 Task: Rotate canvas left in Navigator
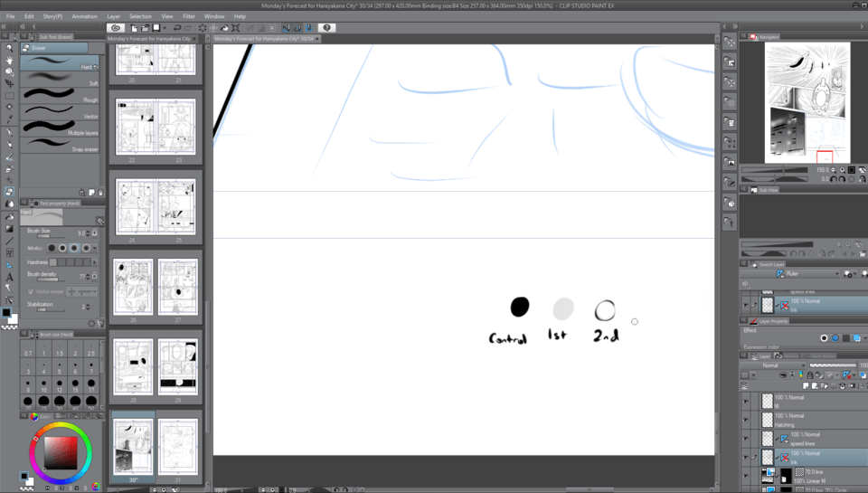click(834, 179)
